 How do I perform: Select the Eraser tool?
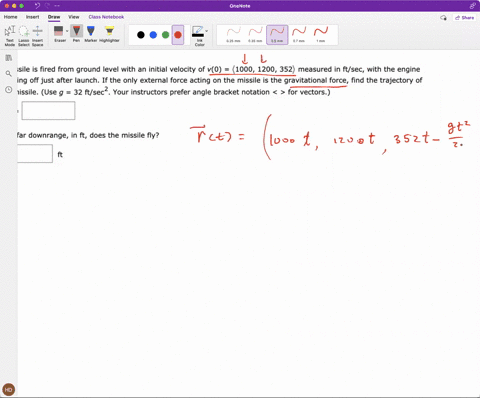pyautogui.click(x=59, y=34)
